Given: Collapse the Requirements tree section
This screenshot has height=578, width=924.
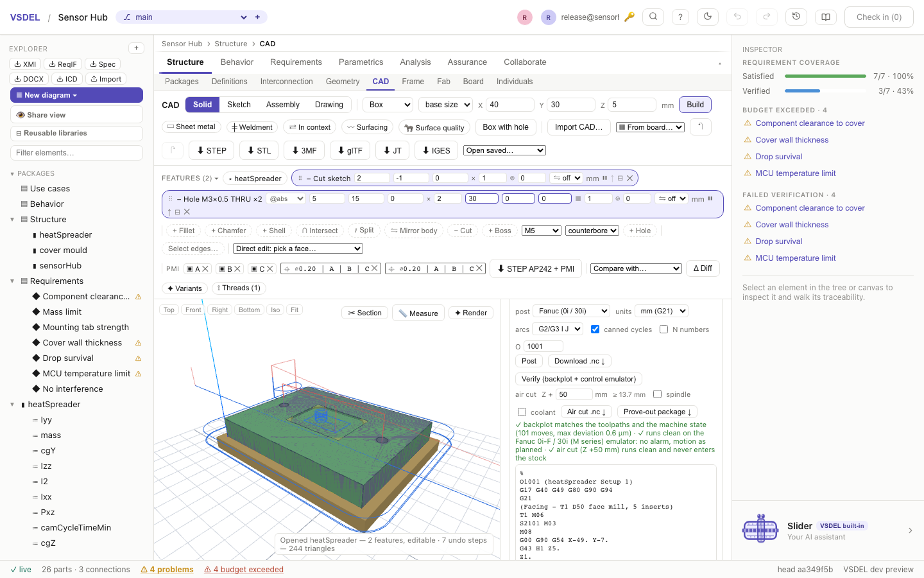Looking at the screenshot, I should (x=12, y=281).
